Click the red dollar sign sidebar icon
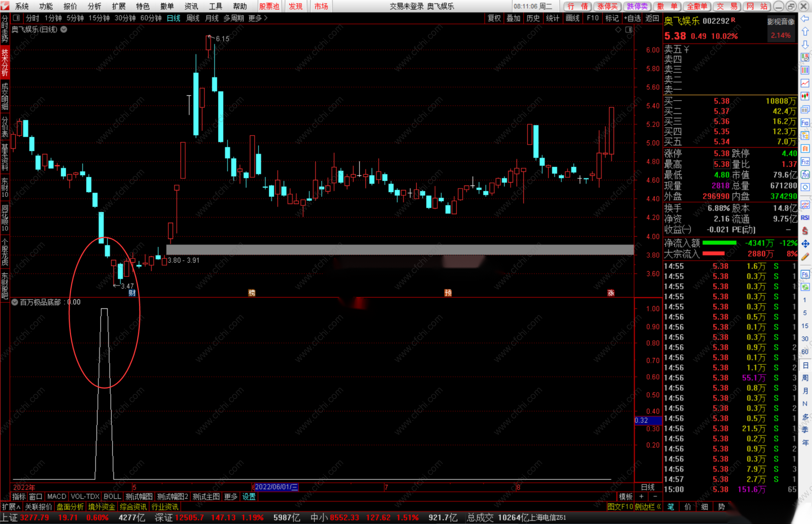This screenshot has height=524, width=812. 805,231
